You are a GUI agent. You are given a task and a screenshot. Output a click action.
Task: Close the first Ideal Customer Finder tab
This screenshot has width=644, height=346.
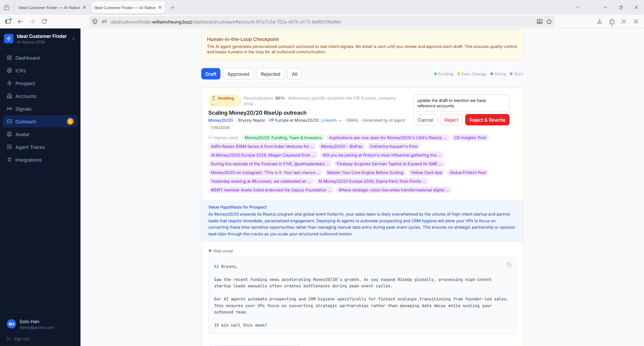click(x=85, y=7)
